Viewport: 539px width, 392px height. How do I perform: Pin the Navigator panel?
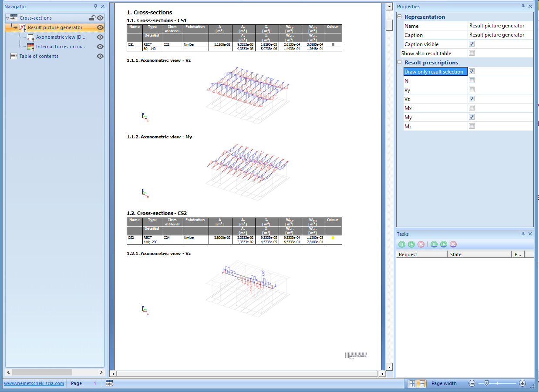95,7
